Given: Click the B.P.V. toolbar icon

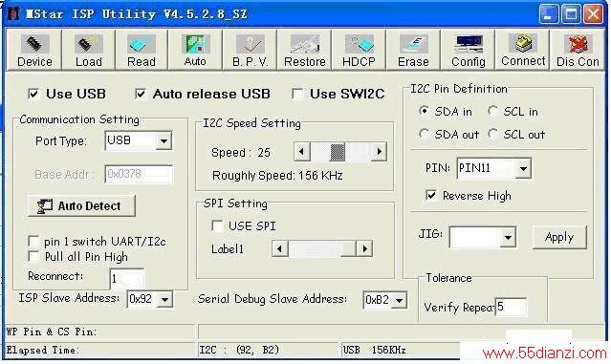Looking at the screenshot, I should point(250,51).
